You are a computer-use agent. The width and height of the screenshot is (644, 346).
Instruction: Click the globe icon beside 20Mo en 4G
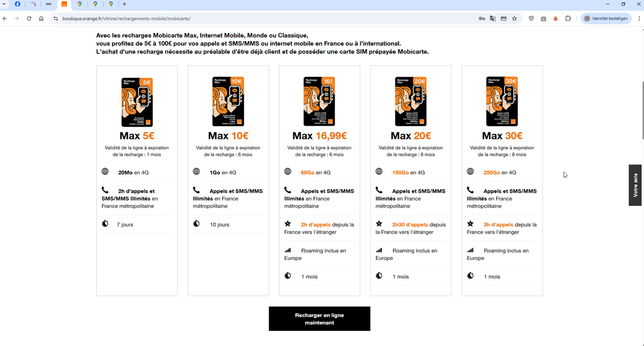pyautogui.click(x=105, y=171)
